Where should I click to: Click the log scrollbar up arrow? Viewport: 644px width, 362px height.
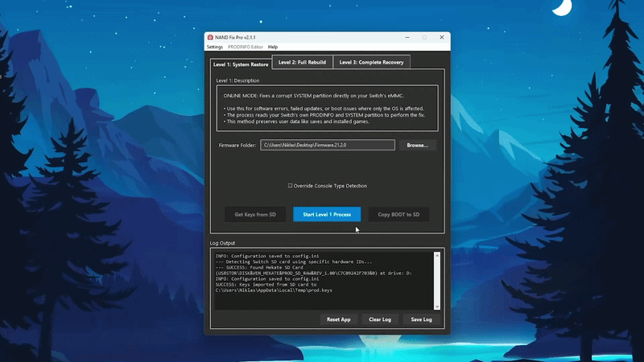point(437,255)
